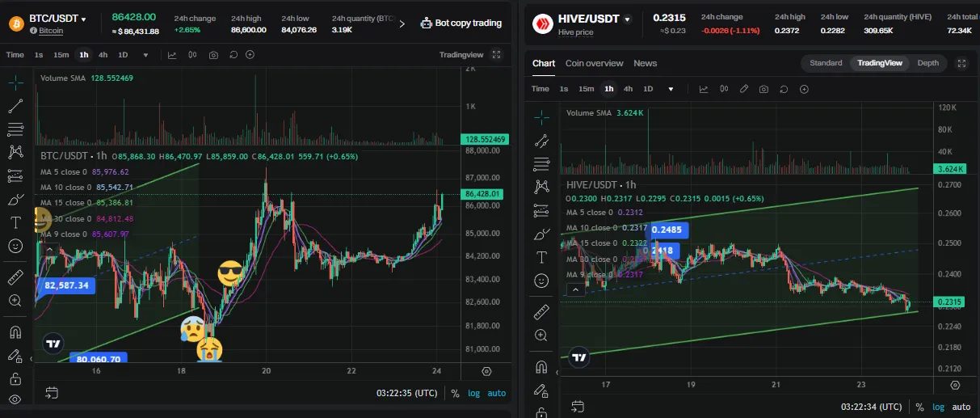Switch HIVE chart to Standard view
Screen dimensions: 980x418
coord(826,63)
